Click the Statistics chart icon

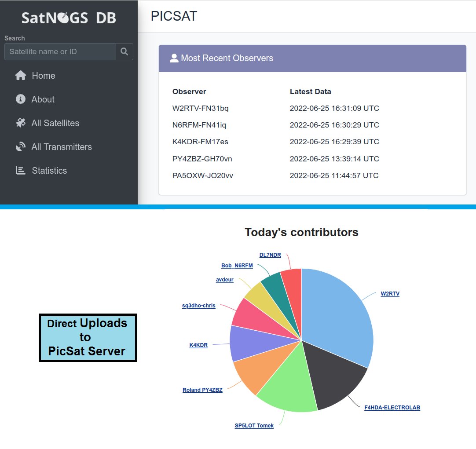click(20, 170)
